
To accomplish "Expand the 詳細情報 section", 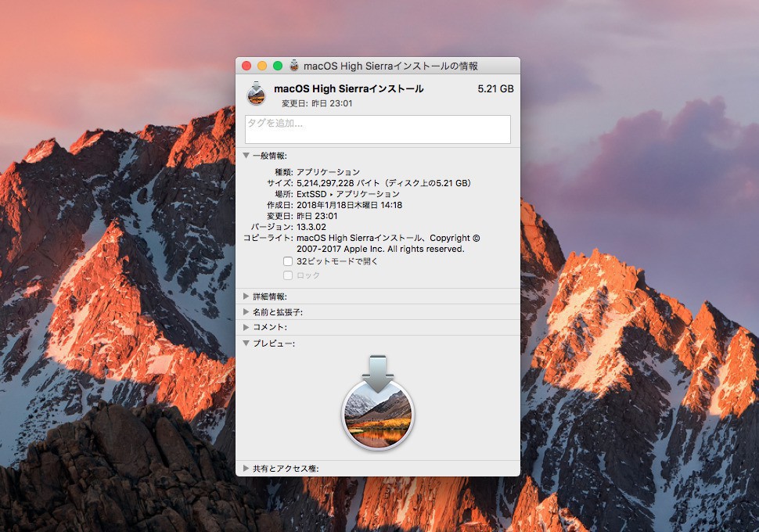I will [x=246, y=297].
